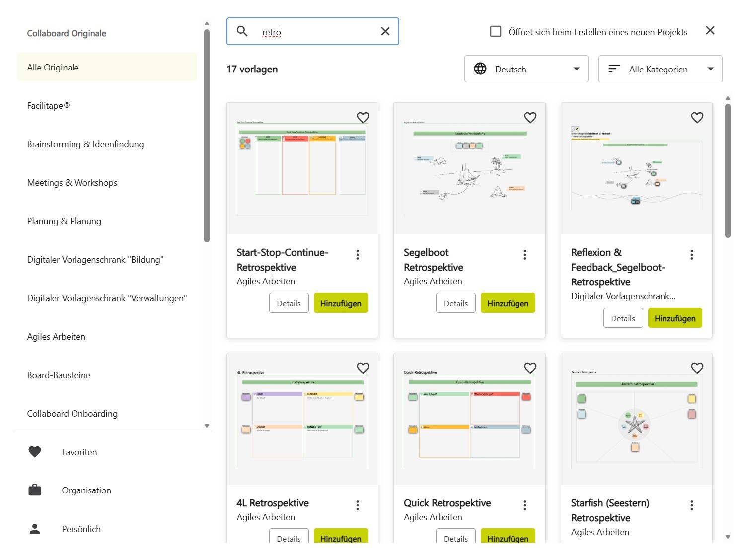Open three-dot menu for Segelboot Retrospektive

pos(524,255)
